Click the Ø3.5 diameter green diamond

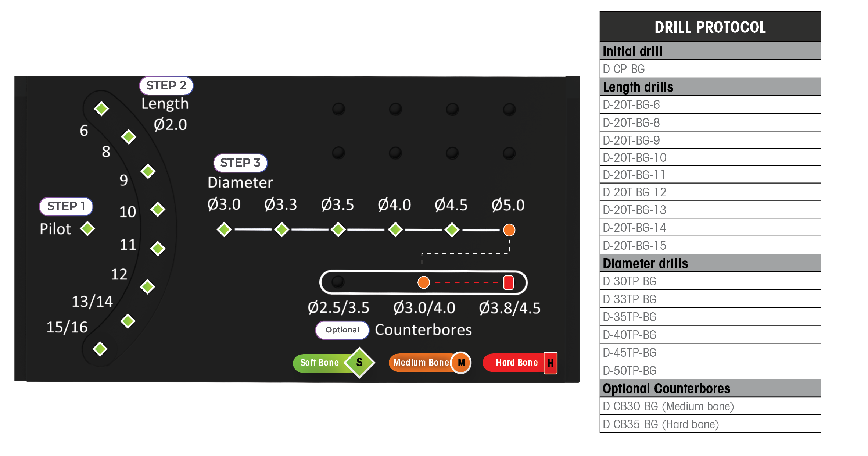tap(338, 229)
